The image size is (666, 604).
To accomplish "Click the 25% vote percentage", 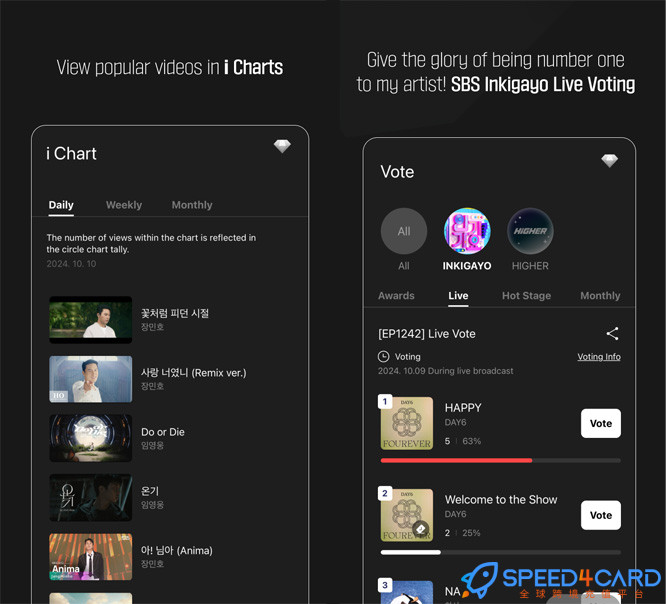I will pos(471,533).
